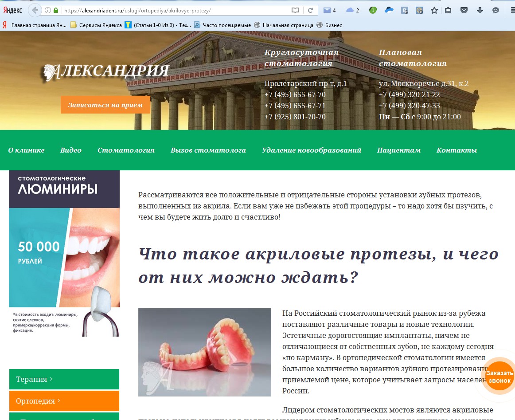Click the Люминиры 50 000 рублей banner
This screenshot has width=515, height=420.
click(x=64, y=253)
